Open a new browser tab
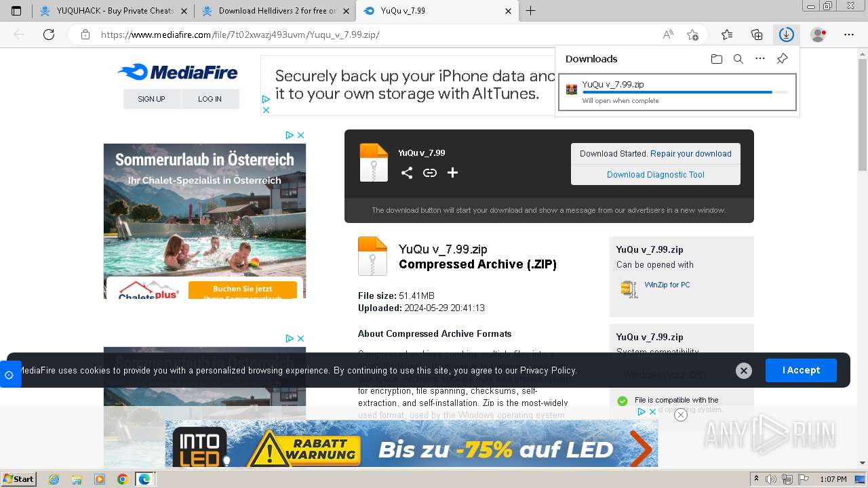This screenshot has width=868, height=488. coord(531,11)
